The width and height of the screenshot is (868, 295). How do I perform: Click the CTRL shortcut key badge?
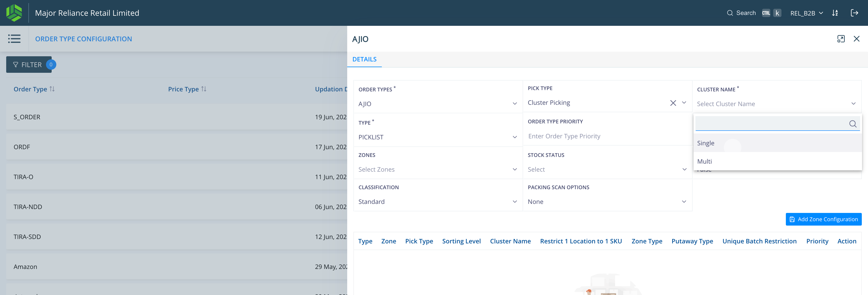coord(766,13)
